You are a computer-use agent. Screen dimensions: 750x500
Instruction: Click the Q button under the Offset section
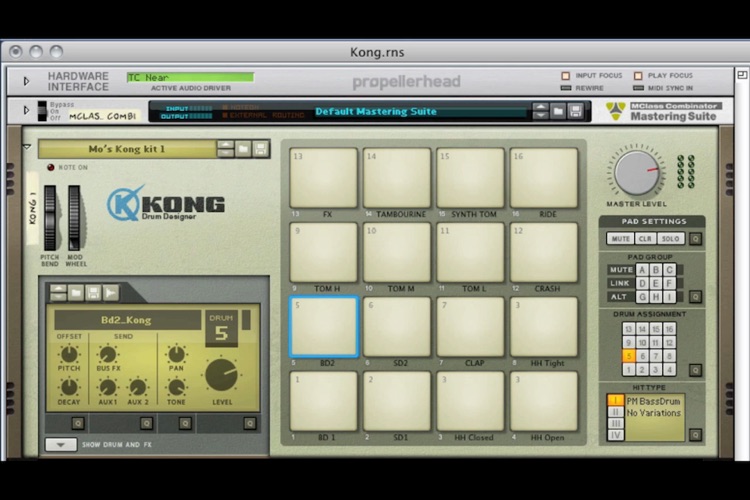78,423
